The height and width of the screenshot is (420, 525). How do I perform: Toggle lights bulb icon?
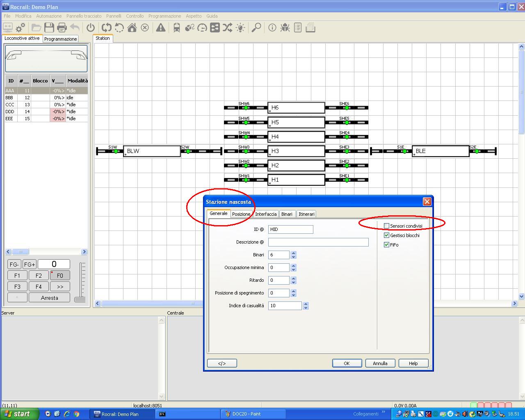click(240, 28)
